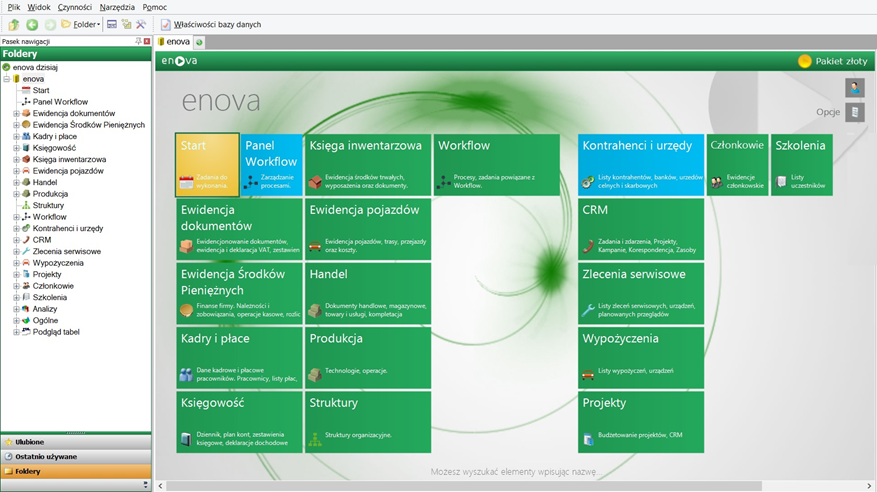Expand Księgowość tree node

point(17,148)
